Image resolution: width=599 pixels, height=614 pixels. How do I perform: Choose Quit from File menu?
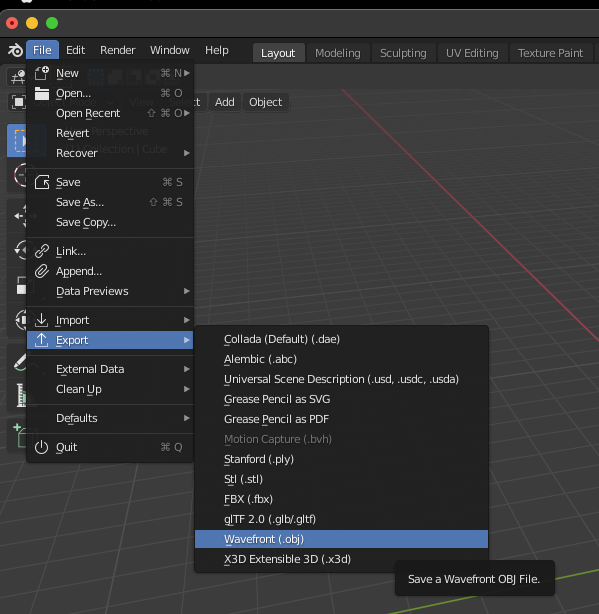coord(110,447)
